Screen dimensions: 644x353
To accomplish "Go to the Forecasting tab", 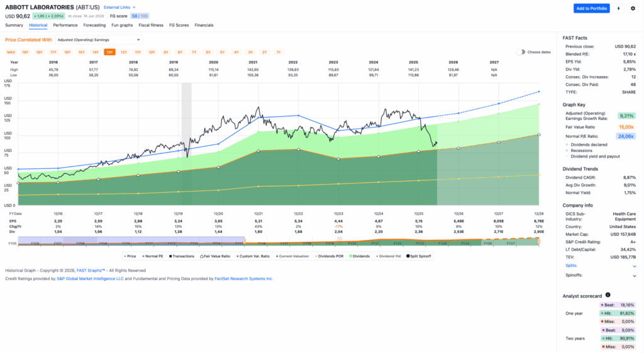I will pyautogui.click(x=94, y=25).
